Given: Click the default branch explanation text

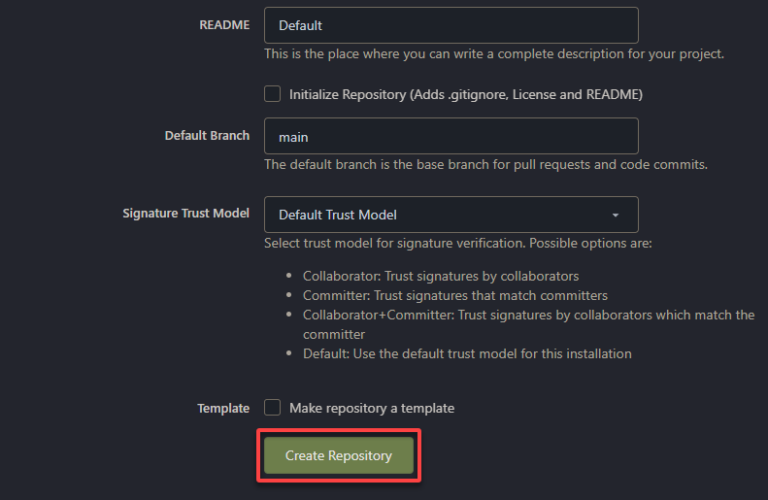Looking at the screenshot, I should point(486,165).
